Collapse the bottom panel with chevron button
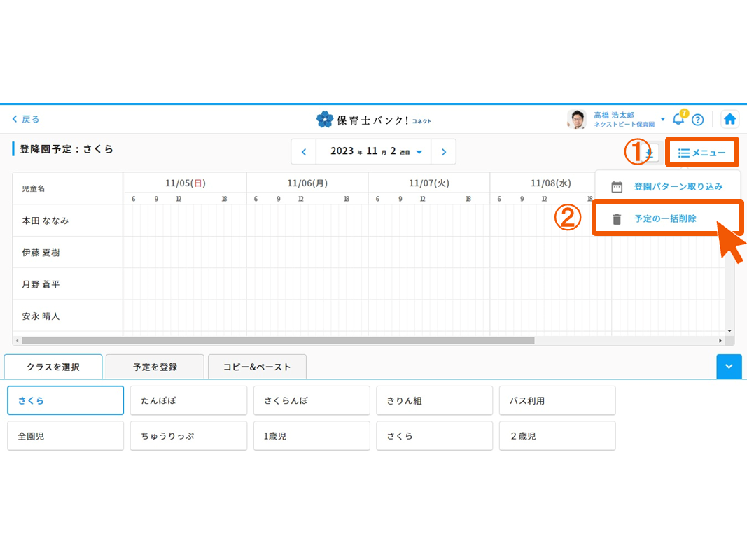The height and width of the screenshot is (560, 747). (729, 366)
